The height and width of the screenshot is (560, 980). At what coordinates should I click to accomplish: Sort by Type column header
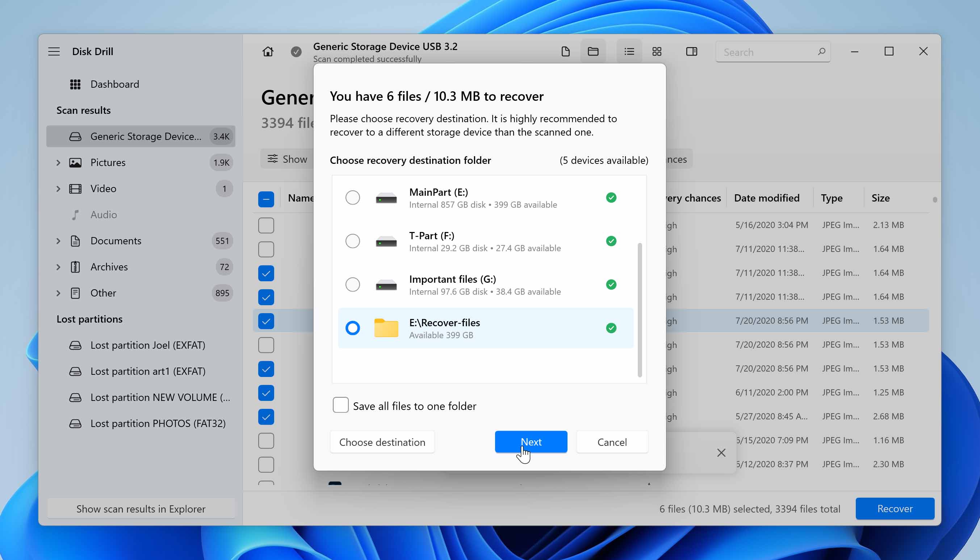tap(832, 198)
